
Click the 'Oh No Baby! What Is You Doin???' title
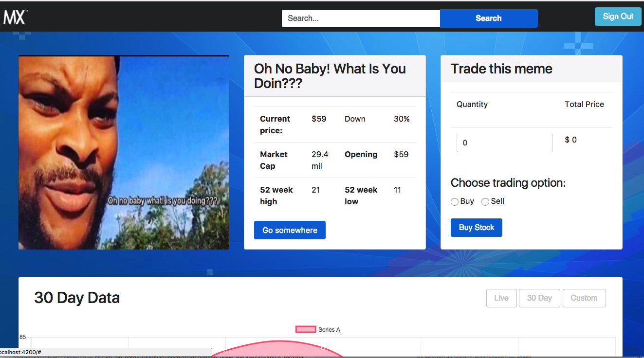[330, 76]
